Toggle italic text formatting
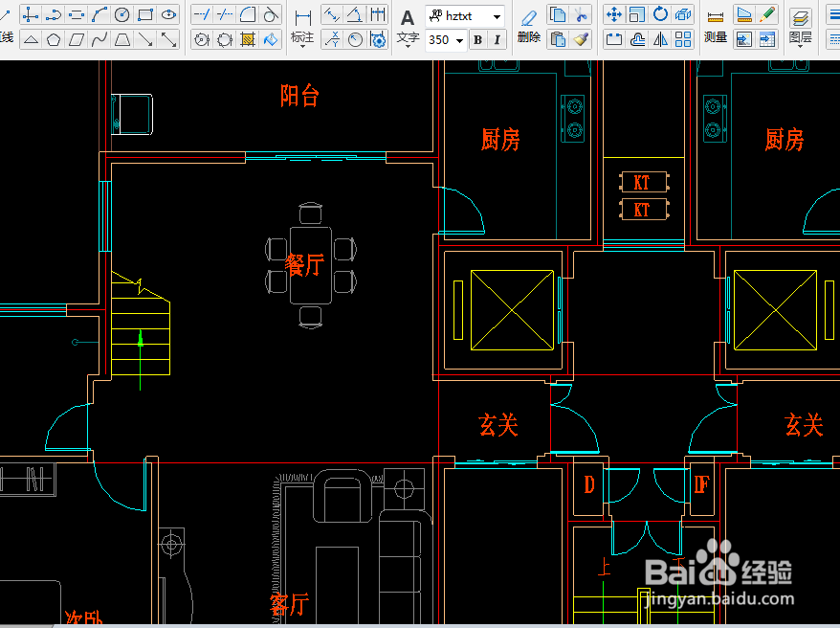Screen dimensions: 840x628 click(497, 39)
